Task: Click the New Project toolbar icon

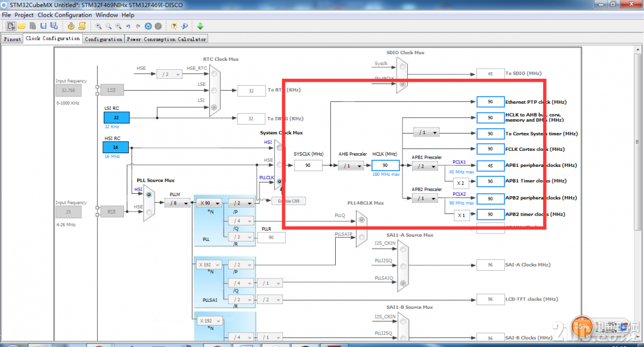Action: 11,26
